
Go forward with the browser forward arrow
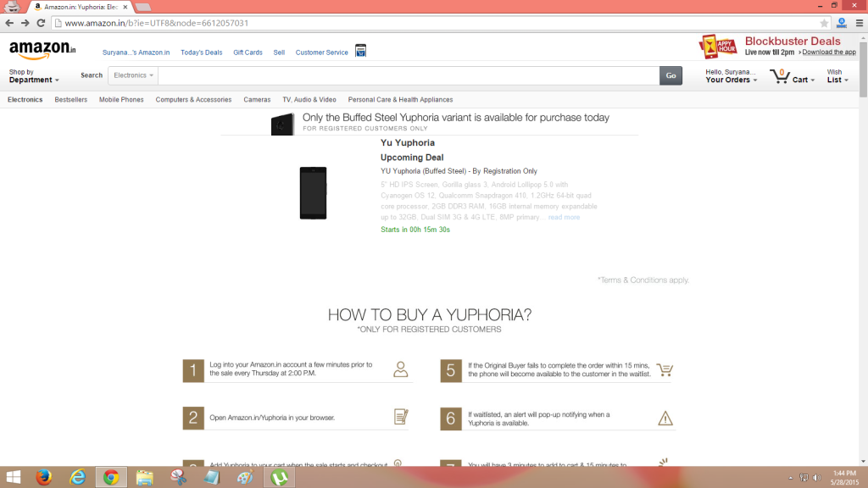pyautogui.click(x=25, y=23)
